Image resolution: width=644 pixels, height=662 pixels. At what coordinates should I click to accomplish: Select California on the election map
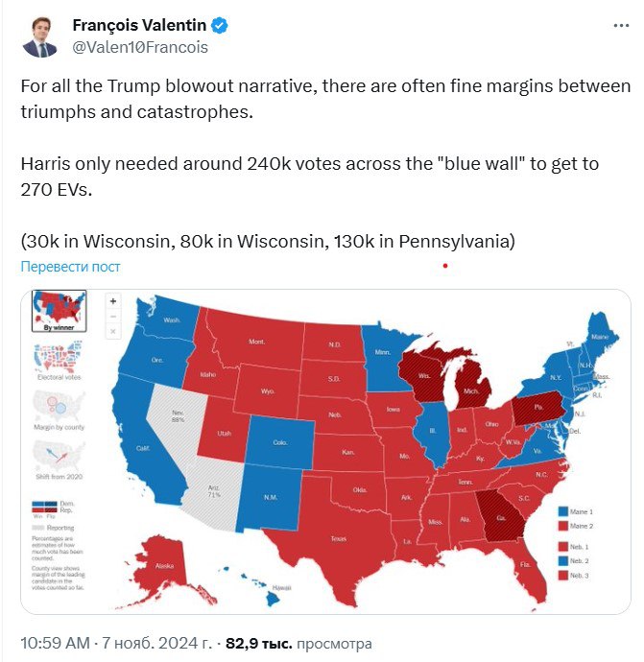coord(141,447)
